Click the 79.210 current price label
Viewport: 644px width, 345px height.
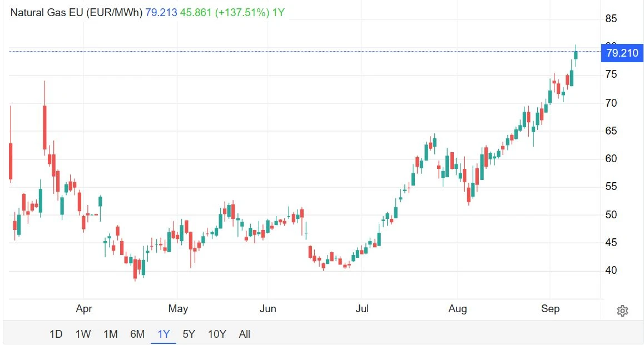tap(622, 53)
